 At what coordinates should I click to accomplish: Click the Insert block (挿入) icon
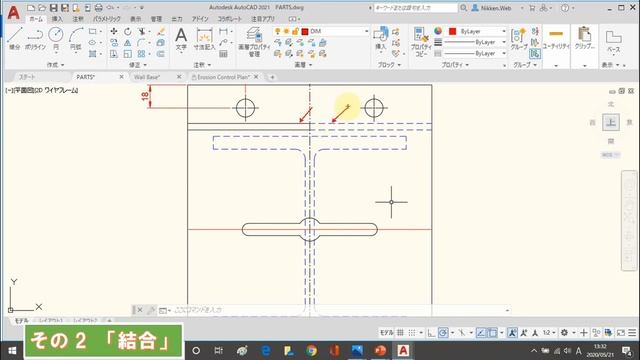click(380, 38)
